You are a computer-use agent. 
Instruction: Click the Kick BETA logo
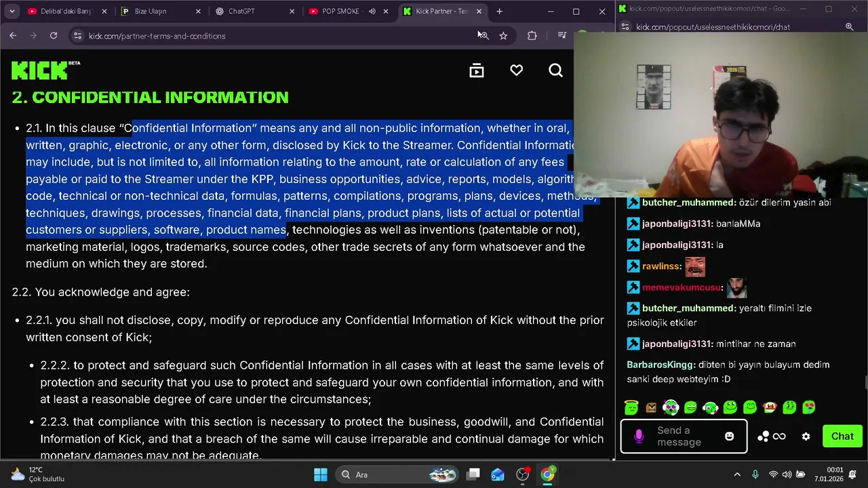click(45, 70)
